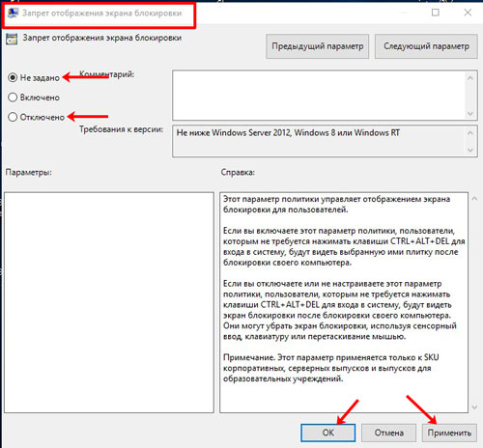Confirm with the OK button
Image resolution: width=483 pixels, height=448 pixels.
tap(328, 433)
